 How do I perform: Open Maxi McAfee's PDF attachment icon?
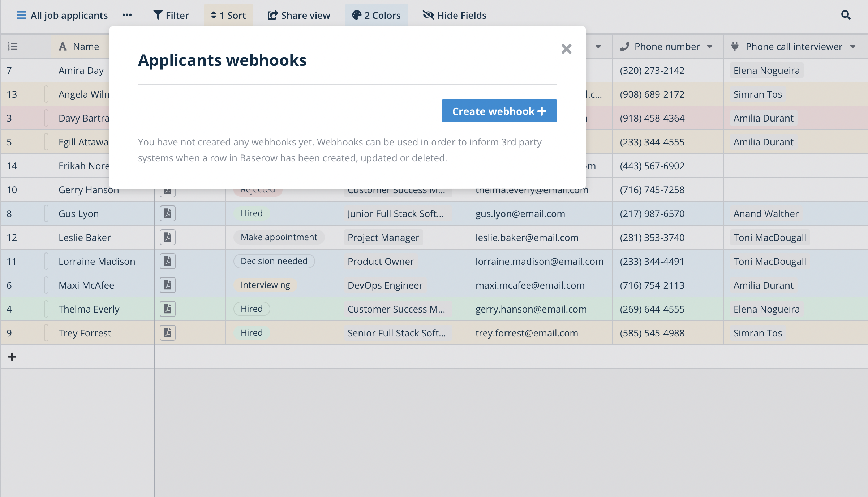coord(168,285)
